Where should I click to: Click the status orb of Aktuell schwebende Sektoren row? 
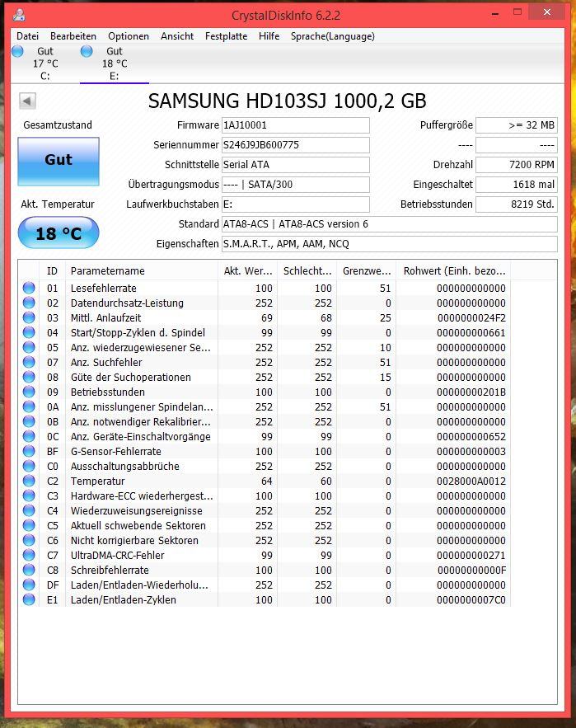(x=29, y=525)
